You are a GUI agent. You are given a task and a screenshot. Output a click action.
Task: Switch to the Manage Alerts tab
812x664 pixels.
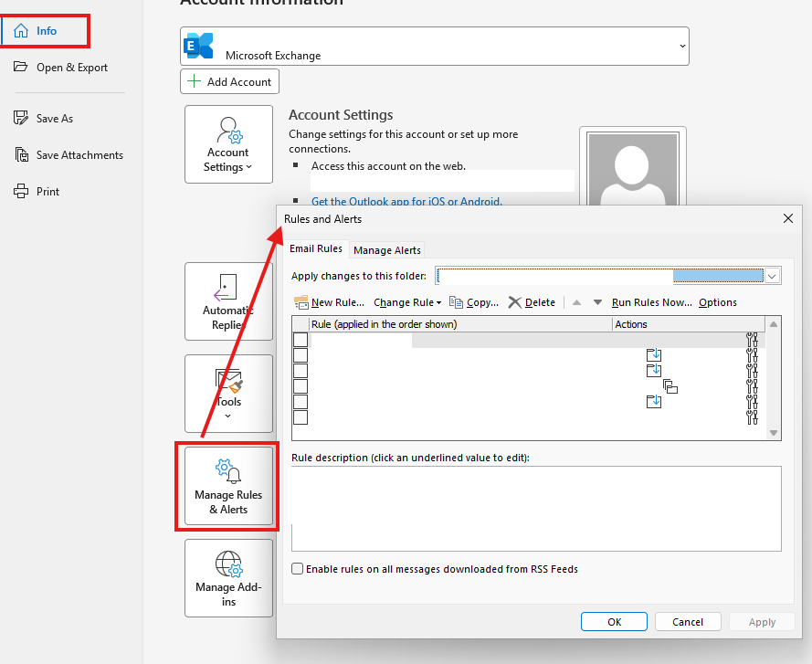[x=387, y=250]
